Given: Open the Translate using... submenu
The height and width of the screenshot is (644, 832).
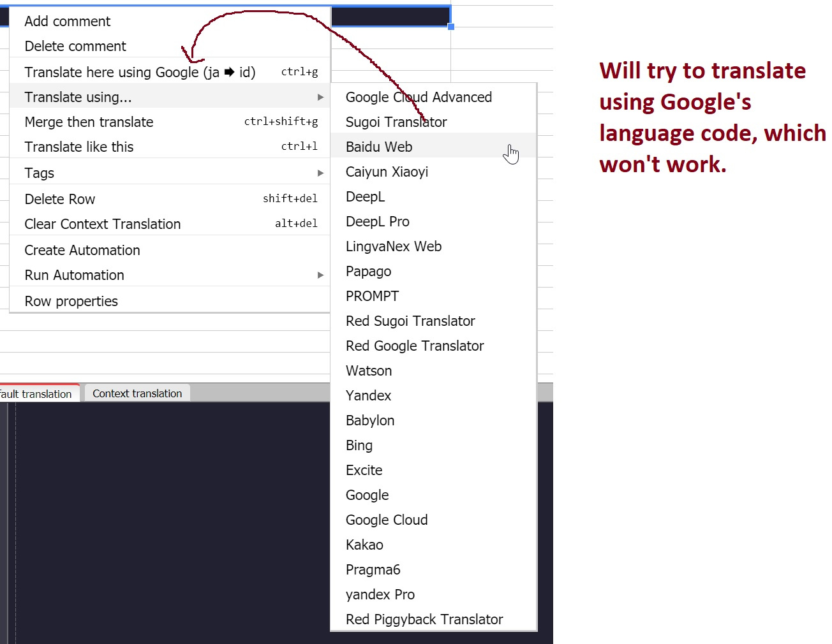Looking at the screenshot, I should tap(170, 97).
